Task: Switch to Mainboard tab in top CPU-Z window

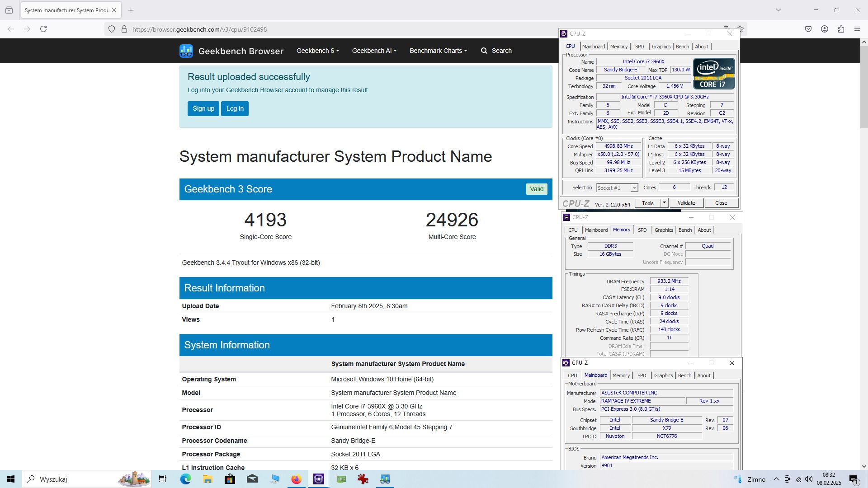Action: [x=593, y=47]
